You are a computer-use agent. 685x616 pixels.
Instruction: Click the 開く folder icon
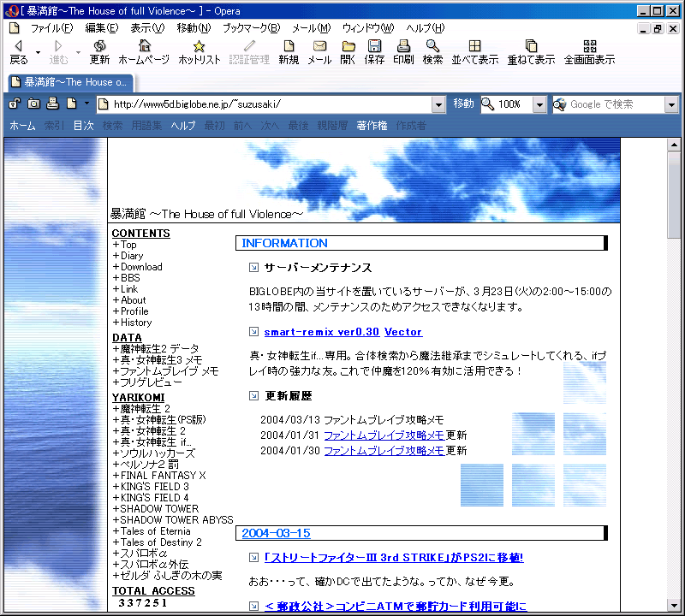click(x=348, y=46)
